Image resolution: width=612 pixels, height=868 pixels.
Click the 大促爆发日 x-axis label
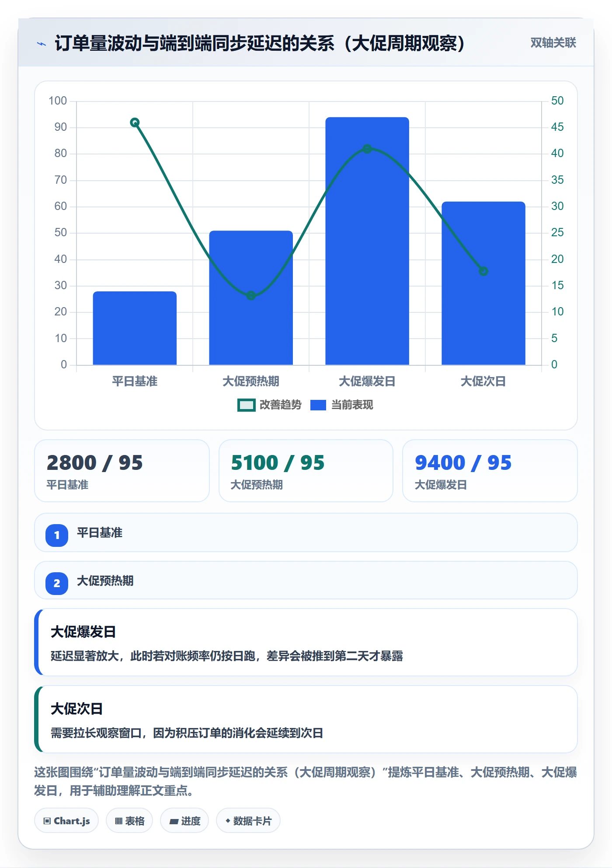367,381
